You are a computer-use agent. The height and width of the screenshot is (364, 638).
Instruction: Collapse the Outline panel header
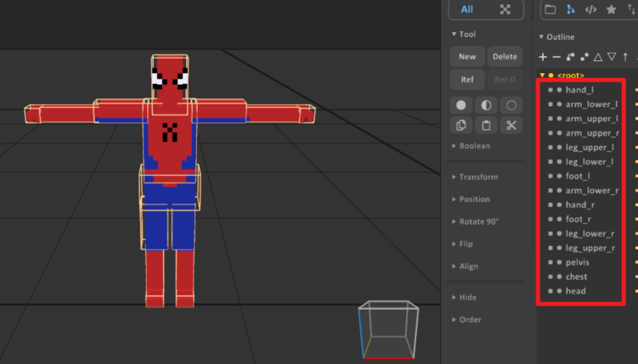coord(556,37)
